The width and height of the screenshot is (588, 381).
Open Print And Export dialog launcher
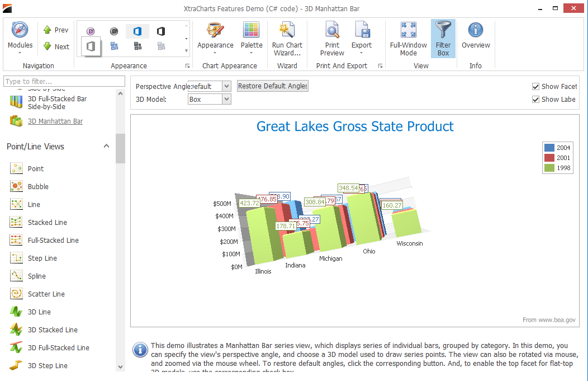tap(380, 66)
